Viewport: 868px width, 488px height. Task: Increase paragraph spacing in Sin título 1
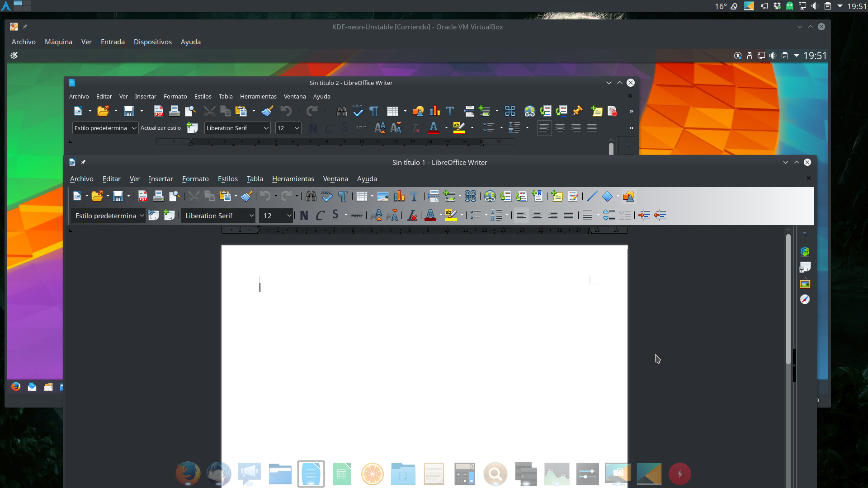609,216
